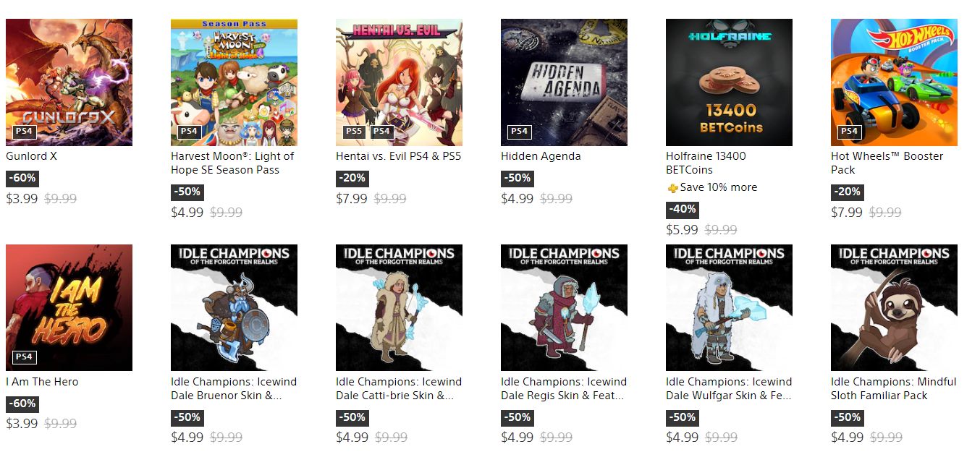
Task: Click the PlayStation Plus icon beside Save 10% more
Action: (x=672, y=188)
